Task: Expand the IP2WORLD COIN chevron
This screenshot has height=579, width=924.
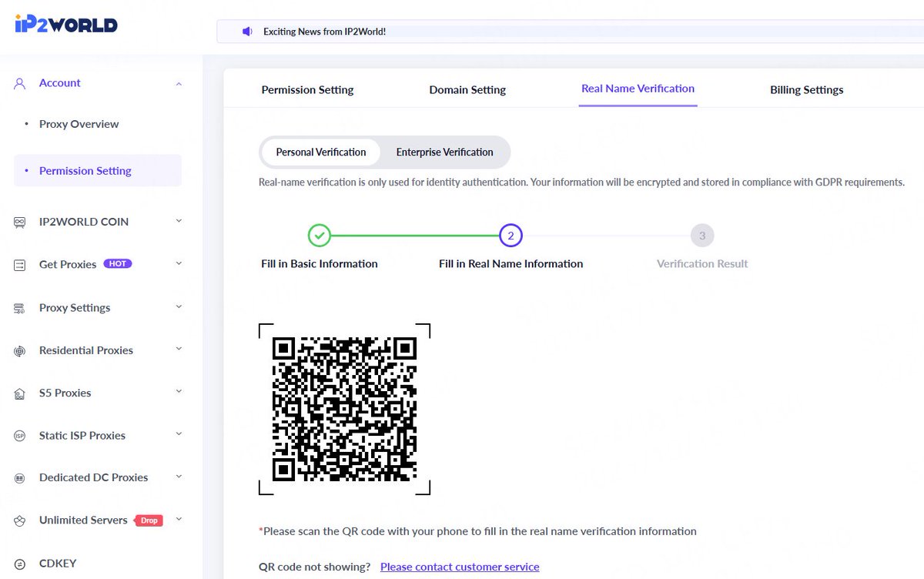Action: point(179,221)
